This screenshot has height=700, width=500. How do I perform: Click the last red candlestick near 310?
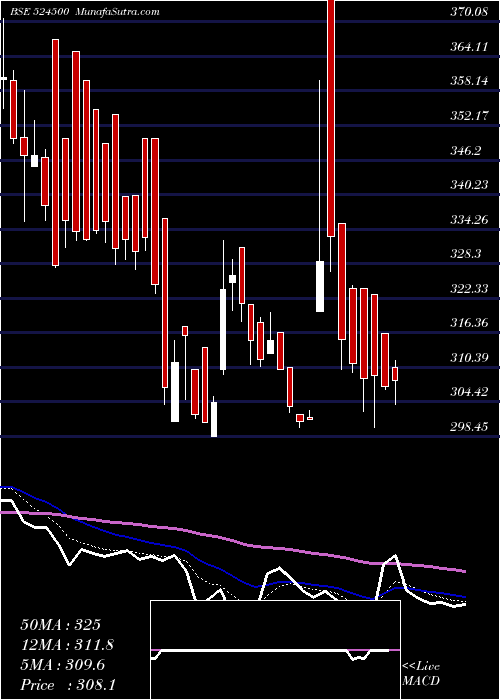[395, 374]
